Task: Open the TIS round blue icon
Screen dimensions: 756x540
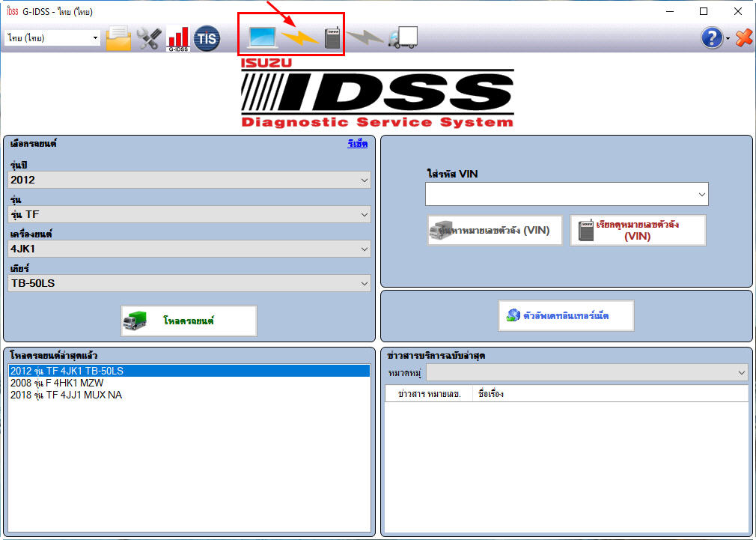Action: click(207, 38)
